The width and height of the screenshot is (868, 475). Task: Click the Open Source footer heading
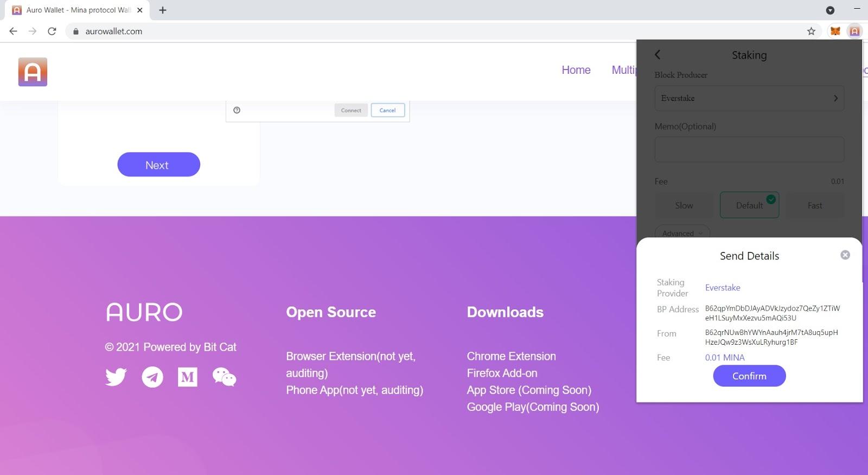point(331,312)
